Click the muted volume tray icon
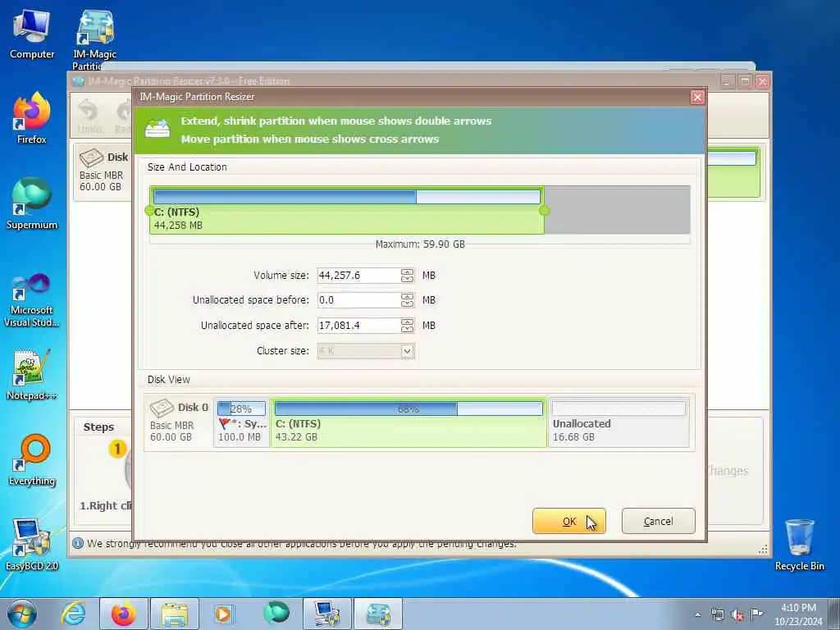Image resolution: width=840 pixels, height=630 pixels. 737,615
